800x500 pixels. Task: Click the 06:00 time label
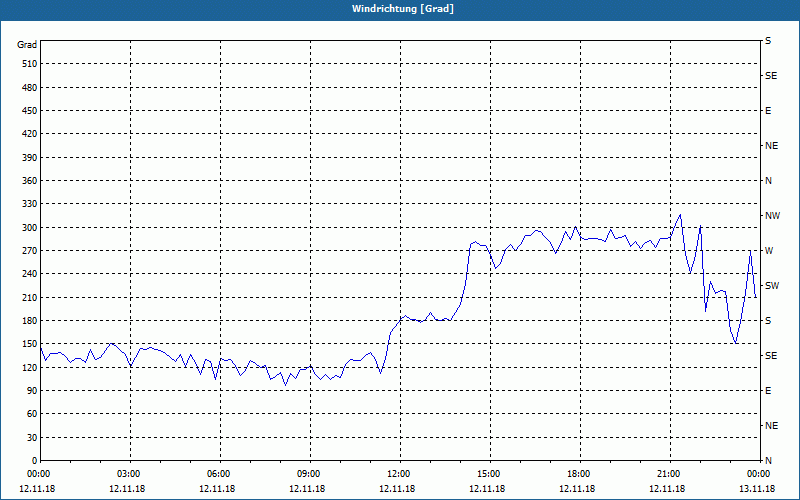pos(220,474)
